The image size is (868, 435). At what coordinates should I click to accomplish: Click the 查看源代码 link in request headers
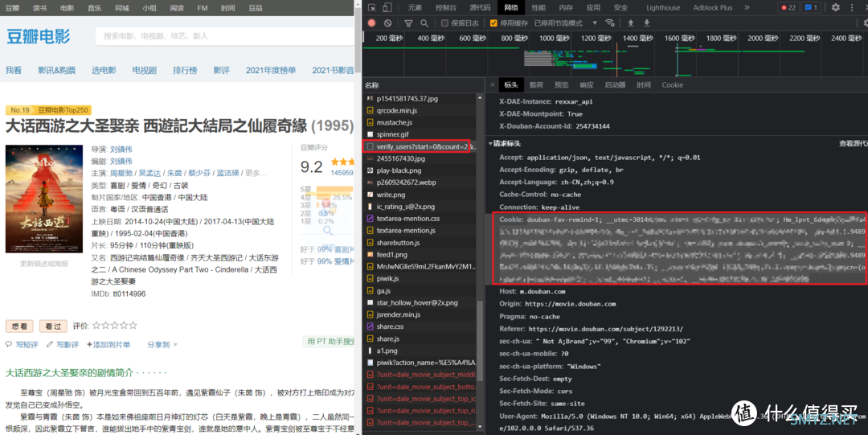pyautogui.click(x=853, y=143)
